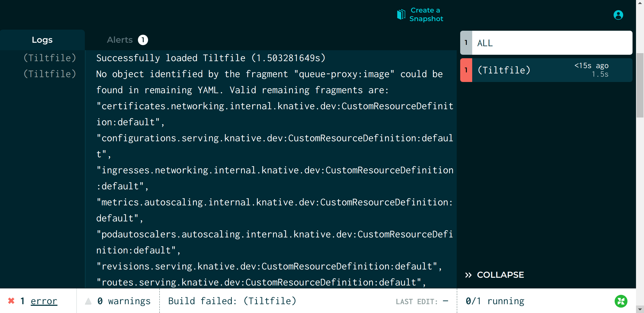This screenshot has width=644, height=313.
Task: Click the Create a Snapshot book icon
Action: click(x=401, y=14)
